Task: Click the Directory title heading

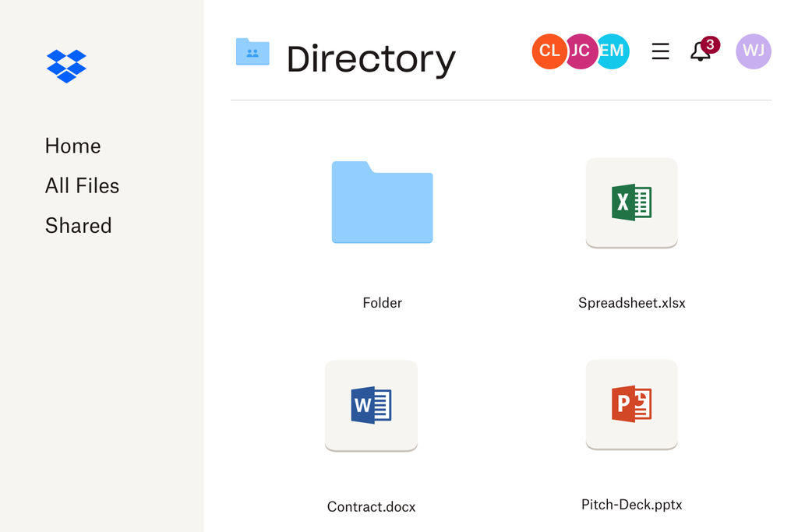Action: (x=371, y=58)
